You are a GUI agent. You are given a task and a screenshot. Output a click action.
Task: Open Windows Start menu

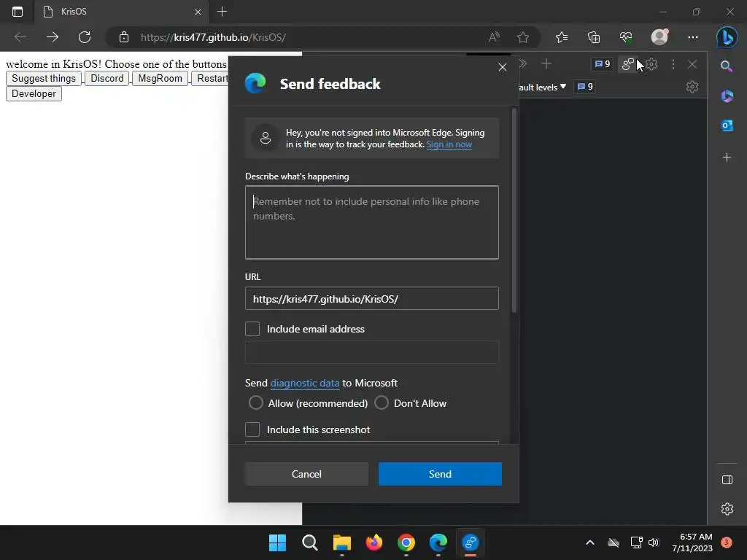point(277,542)
